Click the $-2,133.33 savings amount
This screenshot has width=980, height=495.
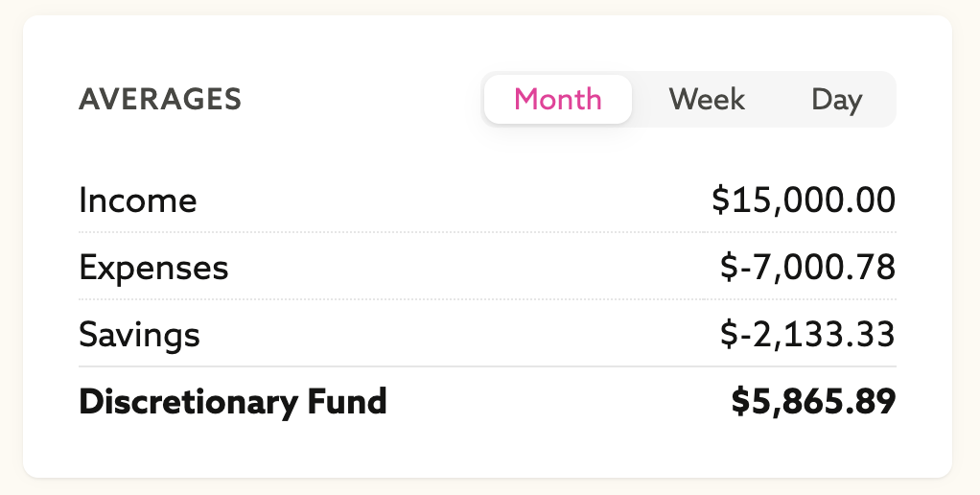click(x=807, y=335)
